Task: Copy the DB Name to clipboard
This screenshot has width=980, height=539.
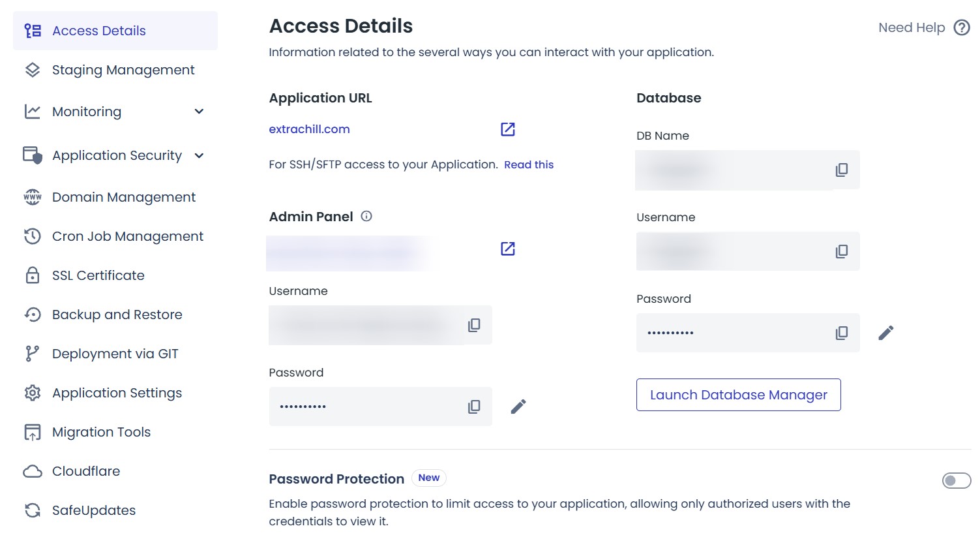Action: click(x=842, y=169)
